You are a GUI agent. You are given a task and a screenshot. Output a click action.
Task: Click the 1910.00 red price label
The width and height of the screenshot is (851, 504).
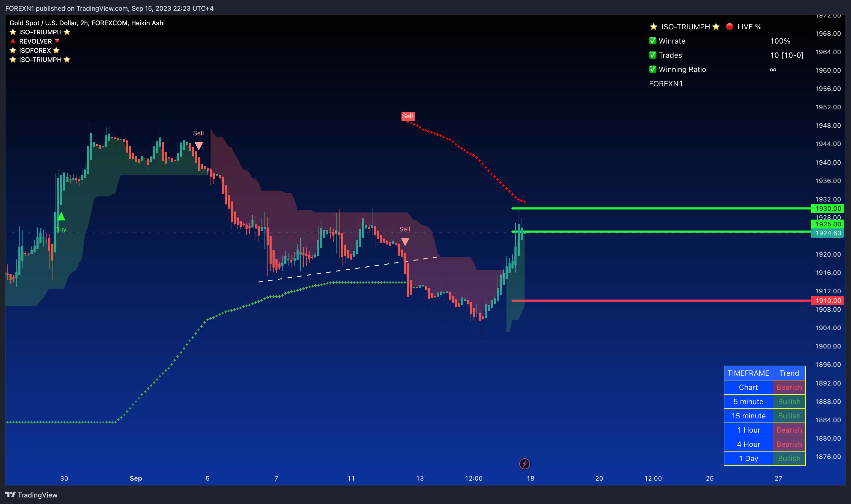[x=828, y=300]
